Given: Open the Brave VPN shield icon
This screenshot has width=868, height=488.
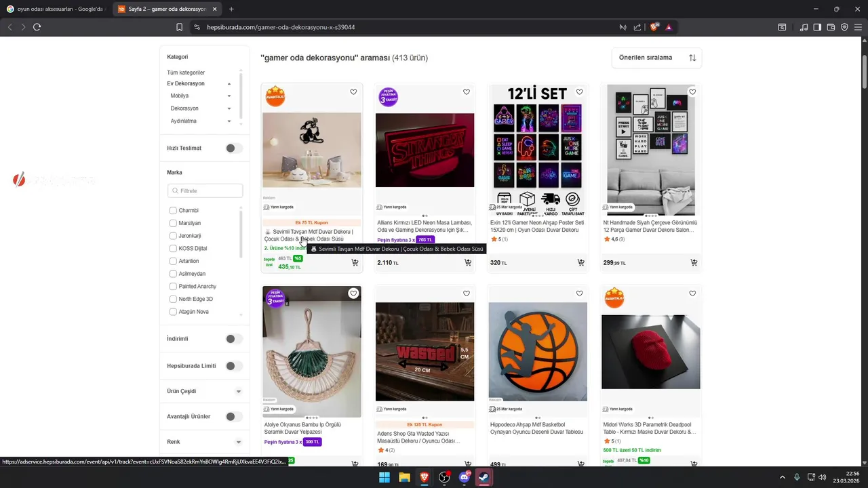Looking at the screenshot, I should coord(844,27).
